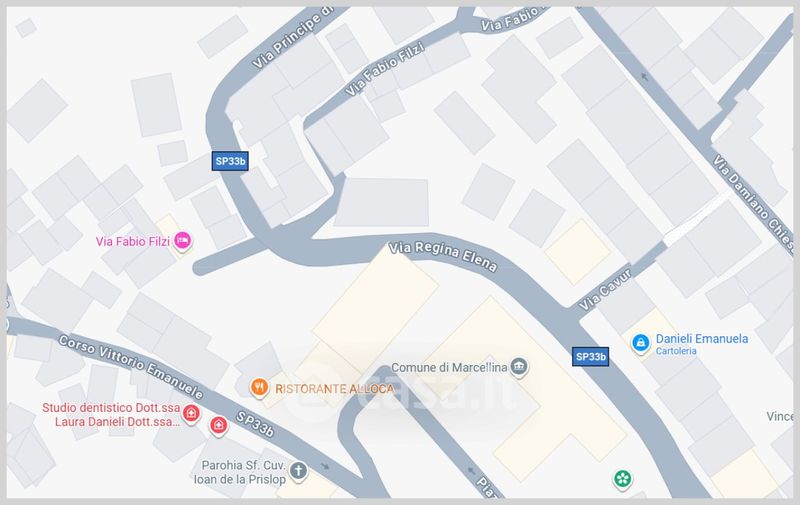
Task: Open the Studio dentistico Dott.ssa Laura Danieli label
Action: [111, 415]
